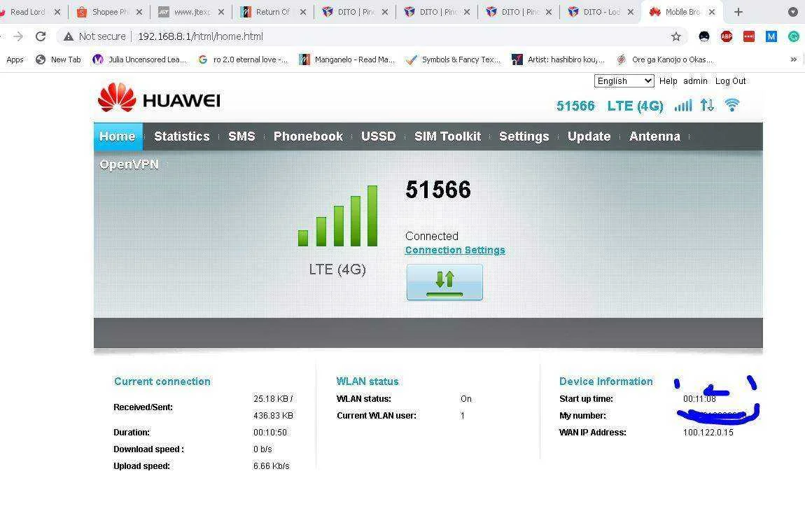Screen dimensions: 805x532
Task: Open the Apps bookmarks shortcut
Action: (15, 59)
